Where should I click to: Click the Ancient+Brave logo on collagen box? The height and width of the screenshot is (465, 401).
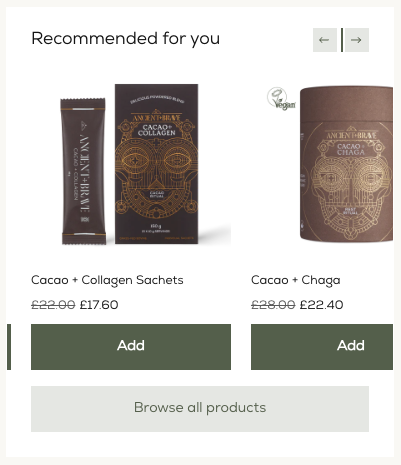pyautogui.click(x=156, y=118)
